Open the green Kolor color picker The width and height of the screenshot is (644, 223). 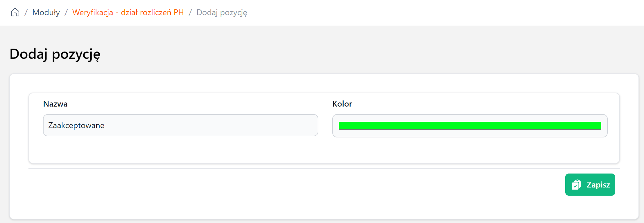470,126
